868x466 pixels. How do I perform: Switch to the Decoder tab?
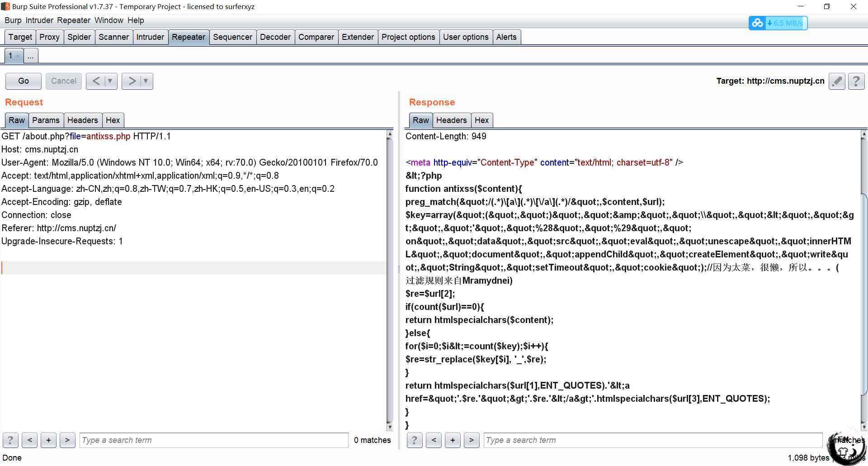click(x=275, y=37)
